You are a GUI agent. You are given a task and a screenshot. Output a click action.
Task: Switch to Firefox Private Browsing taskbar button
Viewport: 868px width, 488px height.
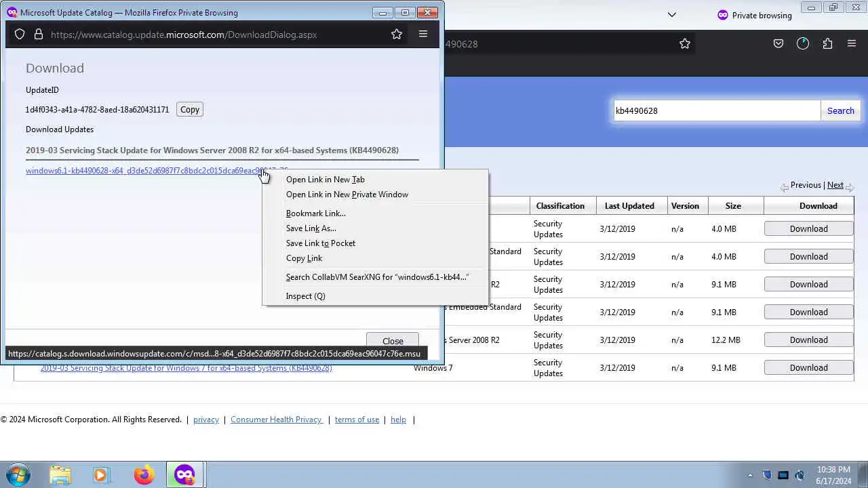tap(184, 475)
